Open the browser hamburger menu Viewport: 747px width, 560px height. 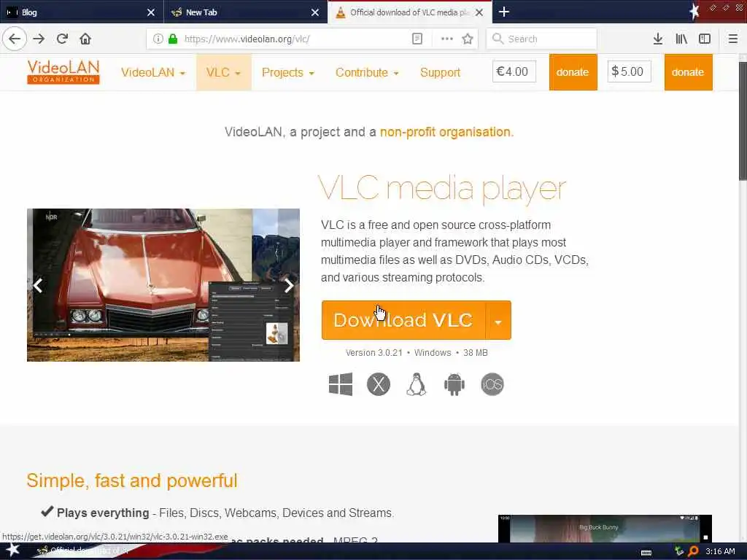coord(732,39)
